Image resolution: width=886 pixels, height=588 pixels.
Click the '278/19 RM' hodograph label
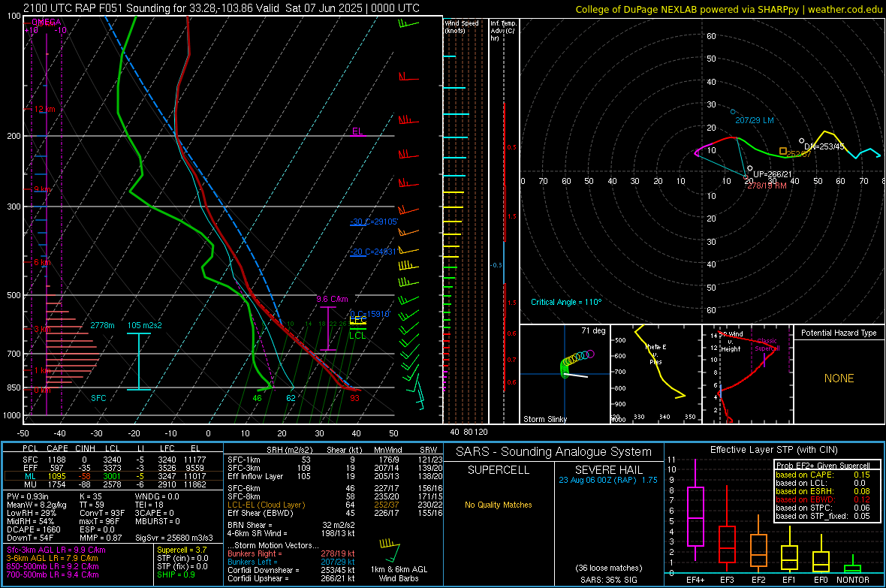click(767, 185)
